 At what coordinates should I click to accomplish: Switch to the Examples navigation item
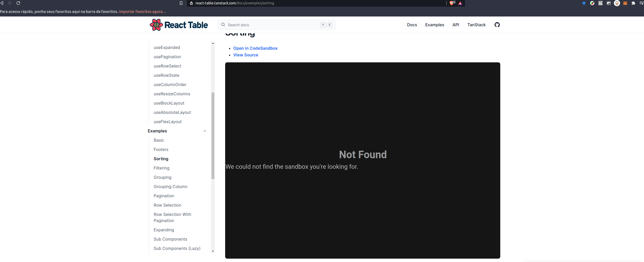435,25
